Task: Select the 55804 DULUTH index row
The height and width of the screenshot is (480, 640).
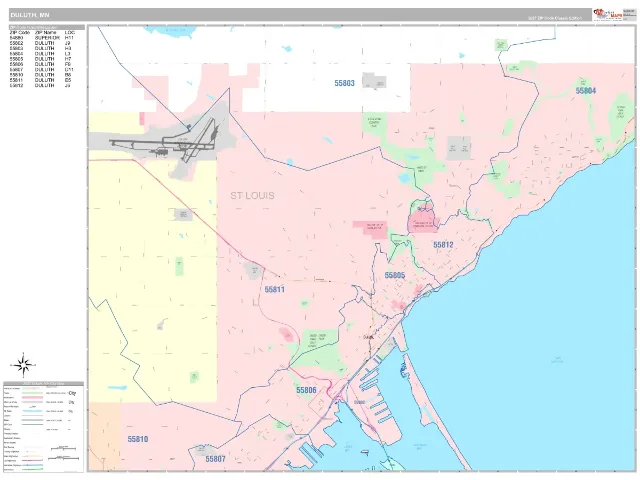Action: (x=42, y=53)
